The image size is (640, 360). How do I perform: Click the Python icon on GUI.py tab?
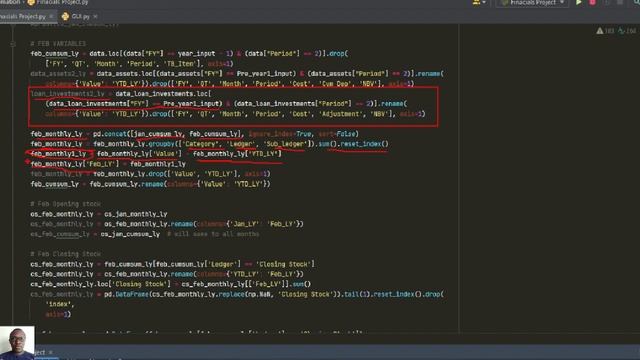point(65,16)
